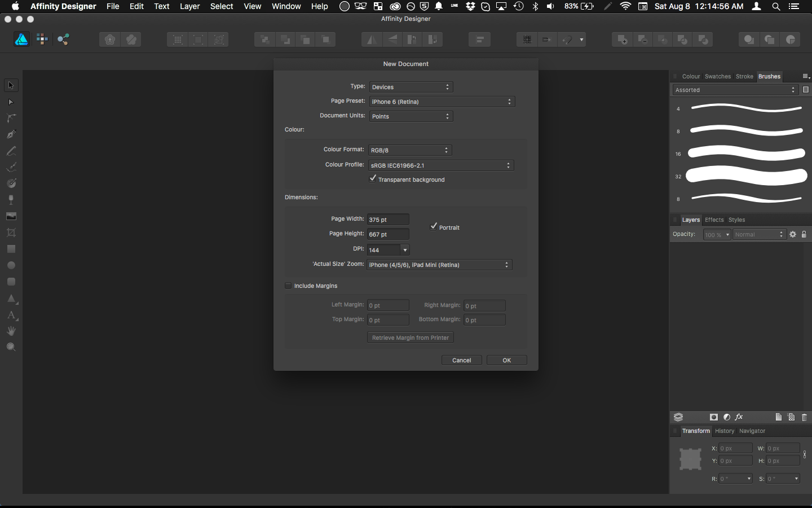Switch to Pixel Persona

(42, 39)
